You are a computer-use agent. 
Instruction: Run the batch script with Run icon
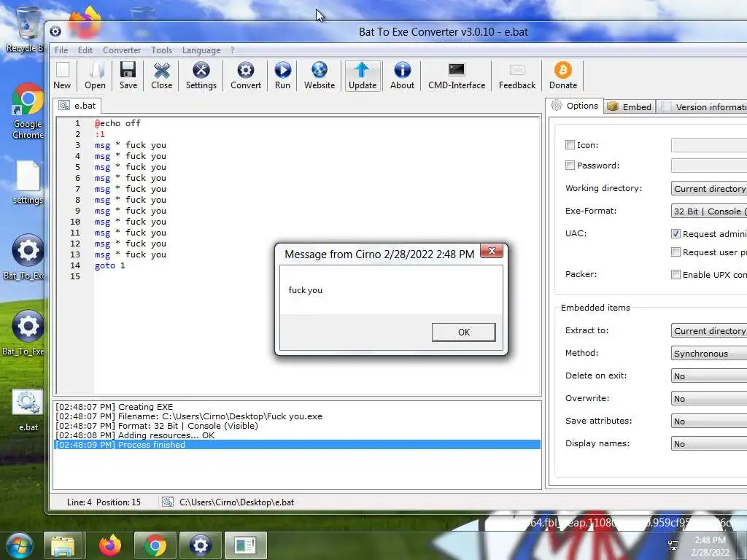[282, 76]
